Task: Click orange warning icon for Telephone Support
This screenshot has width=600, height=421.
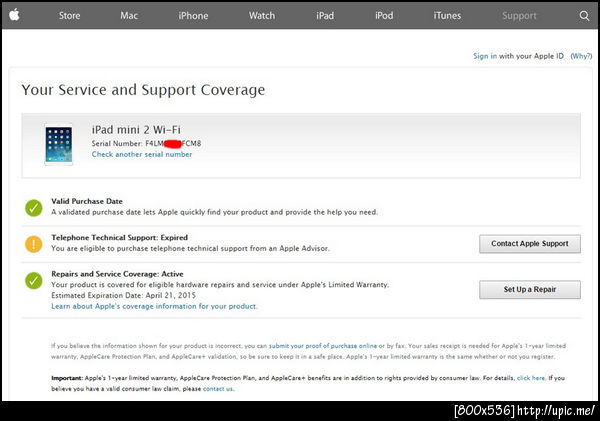Action: coord(34,244)
